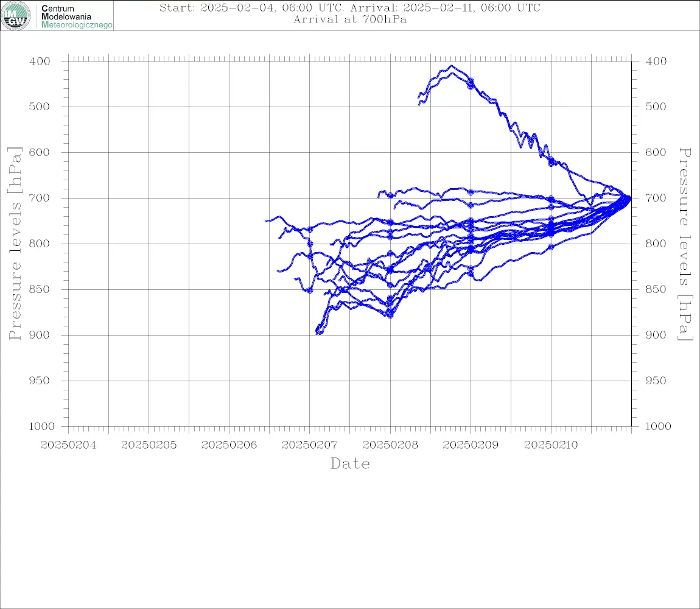Image resolution: width=700 pixels, height=609 pixels.
Task: Click the highest trajectory peak near 400 hPa
Action: coord(451,66)
